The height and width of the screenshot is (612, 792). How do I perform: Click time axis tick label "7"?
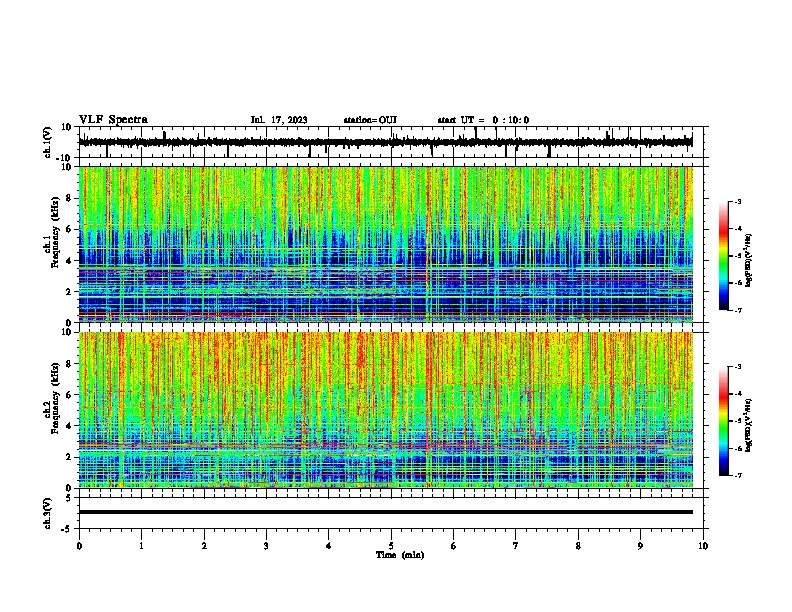click(x=516, y=546)
